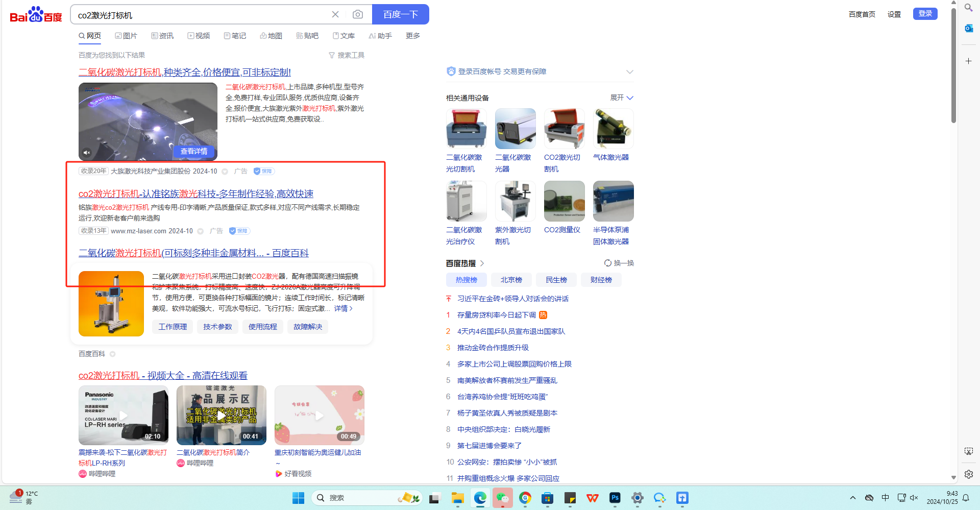The height and width of the screenshot is (510, 980).
Task: Switch to 资讯 search tab
Action: tap(162, 36)
